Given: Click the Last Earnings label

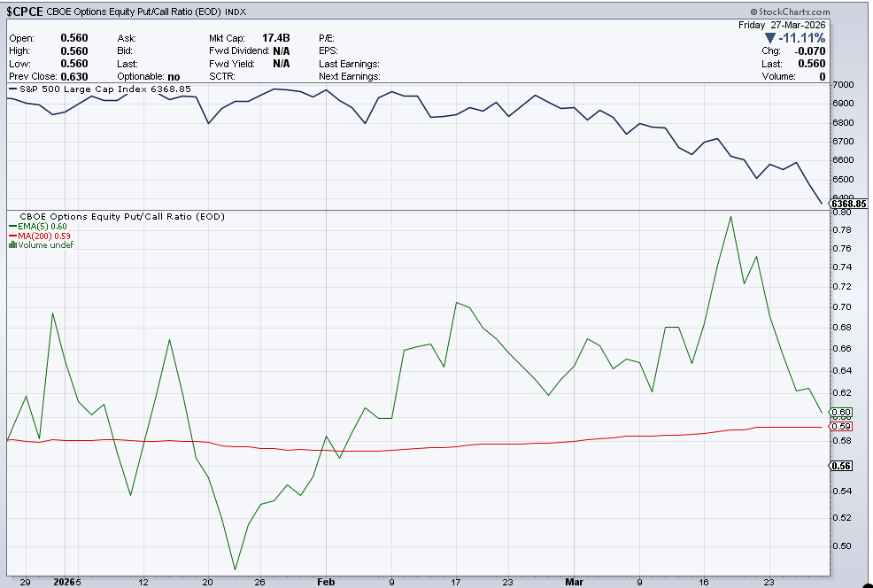Looking at the screenshot, I should click(x=349, y=64).
